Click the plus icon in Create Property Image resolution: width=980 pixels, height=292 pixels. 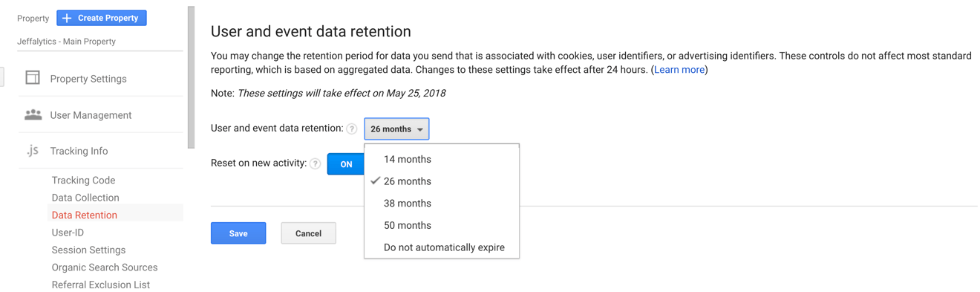pos(67,18)
